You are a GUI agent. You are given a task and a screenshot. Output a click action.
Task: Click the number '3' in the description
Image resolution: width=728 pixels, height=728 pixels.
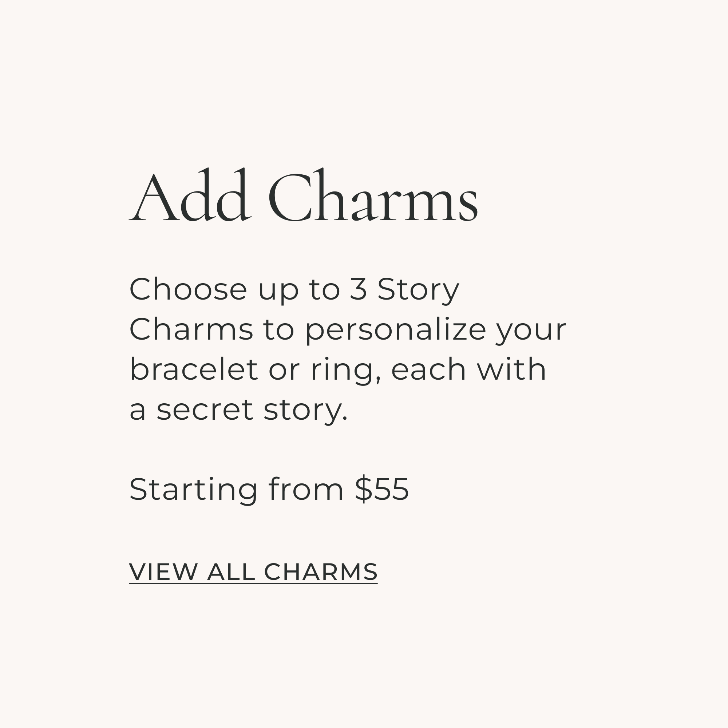358,289
